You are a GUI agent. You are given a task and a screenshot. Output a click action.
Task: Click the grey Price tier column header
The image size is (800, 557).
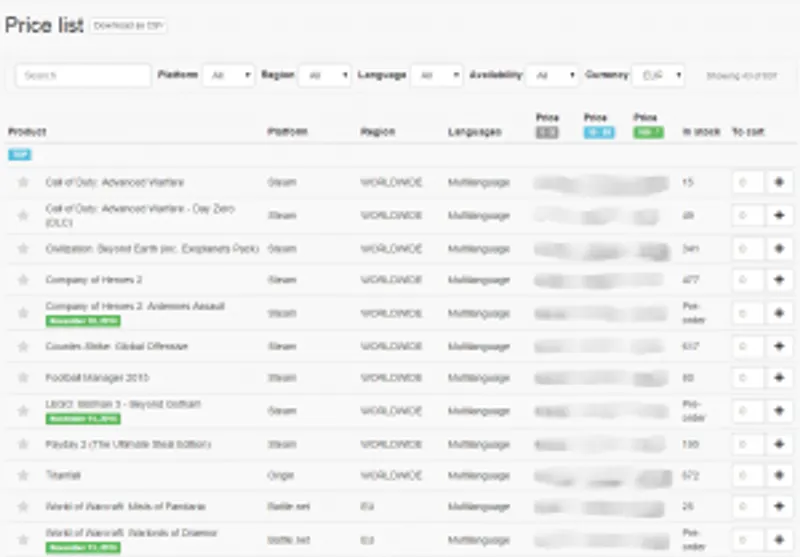[547, 125]
